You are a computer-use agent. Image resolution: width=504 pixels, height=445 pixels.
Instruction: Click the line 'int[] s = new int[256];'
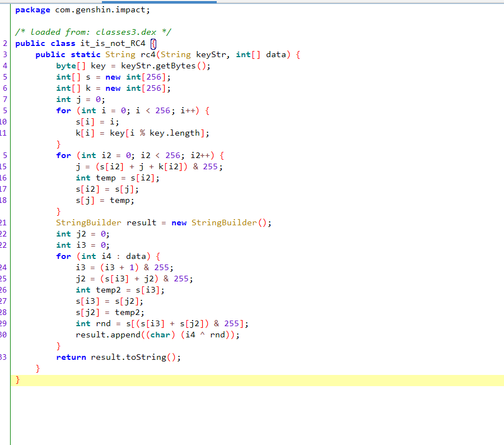pos(113,77)
